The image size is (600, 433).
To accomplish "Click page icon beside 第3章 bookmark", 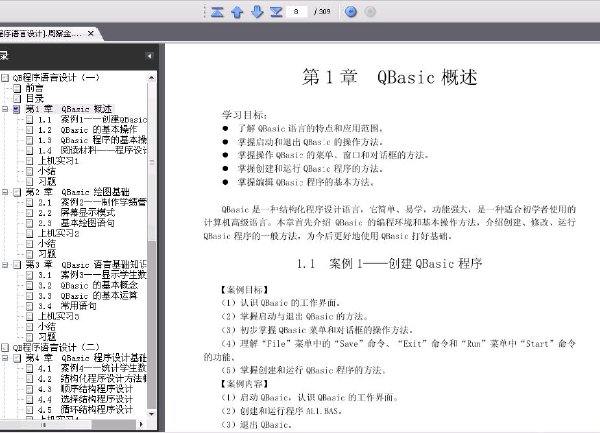I will 17,265.
